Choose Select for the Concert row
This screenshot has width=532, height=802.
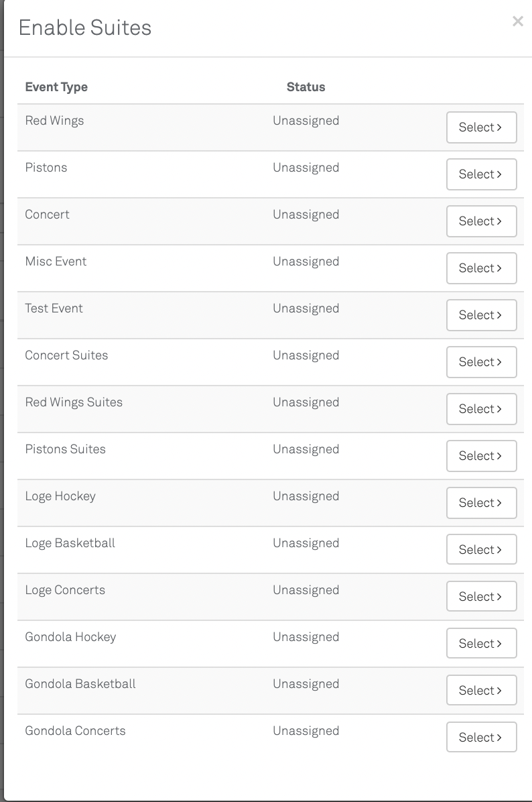pos(481,221)
